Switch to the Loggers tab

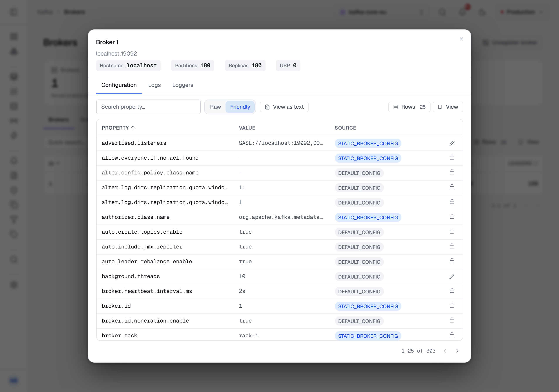(183, 85)
